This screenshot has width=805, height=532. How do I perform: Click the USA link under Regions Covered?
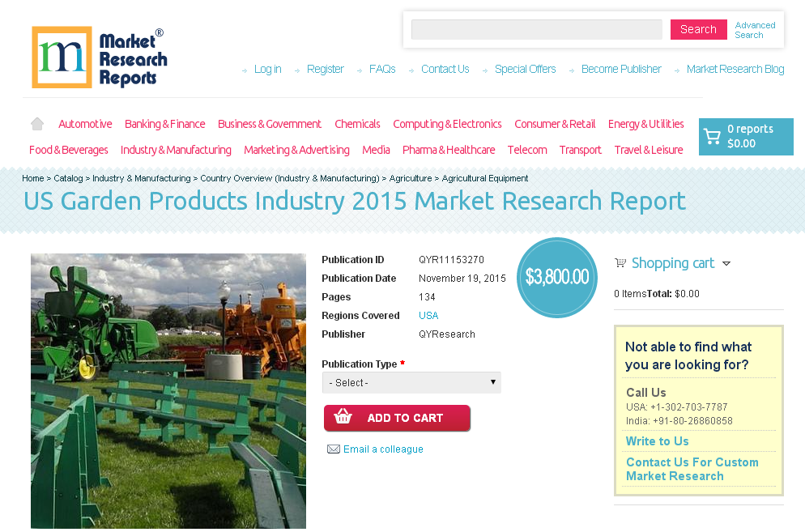pos(428,315)
